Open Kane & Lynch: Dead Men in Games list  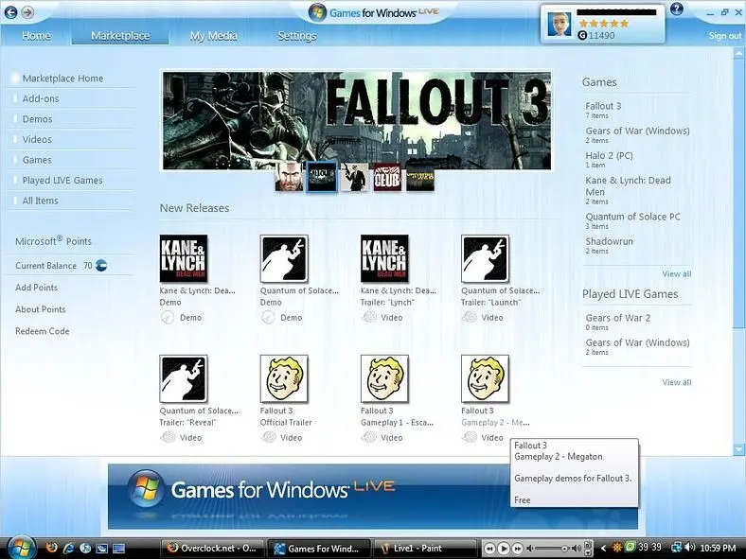(x=628, y=185)
